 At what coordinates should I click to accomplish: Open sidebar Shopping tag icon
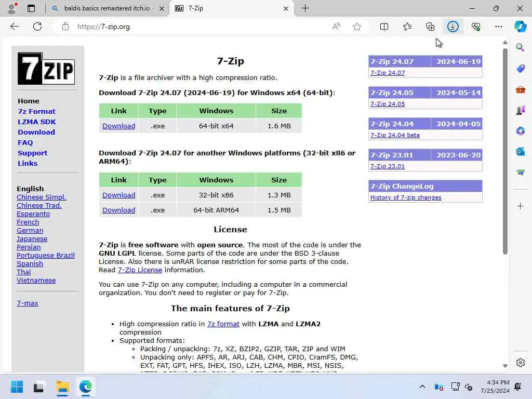point(520,69)
